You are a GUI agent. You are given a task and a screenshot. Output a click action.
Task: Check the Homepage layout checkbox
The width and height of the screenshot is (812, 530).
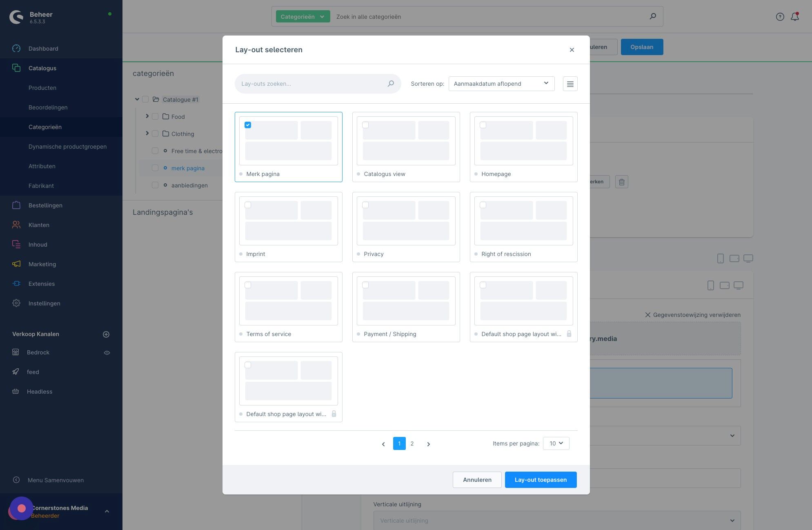coord(483,125)
